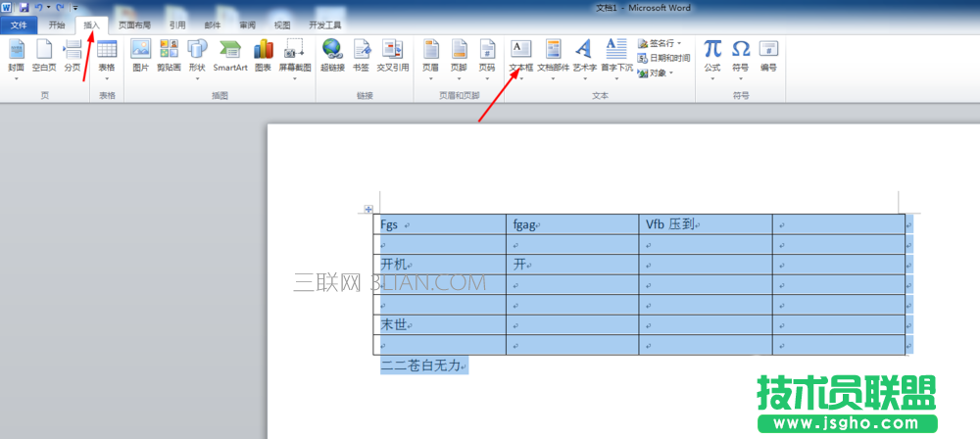This screenshot has height=439, width=980.
Task: Select the 插入 insert tab
Action: (x=91, y=25)
